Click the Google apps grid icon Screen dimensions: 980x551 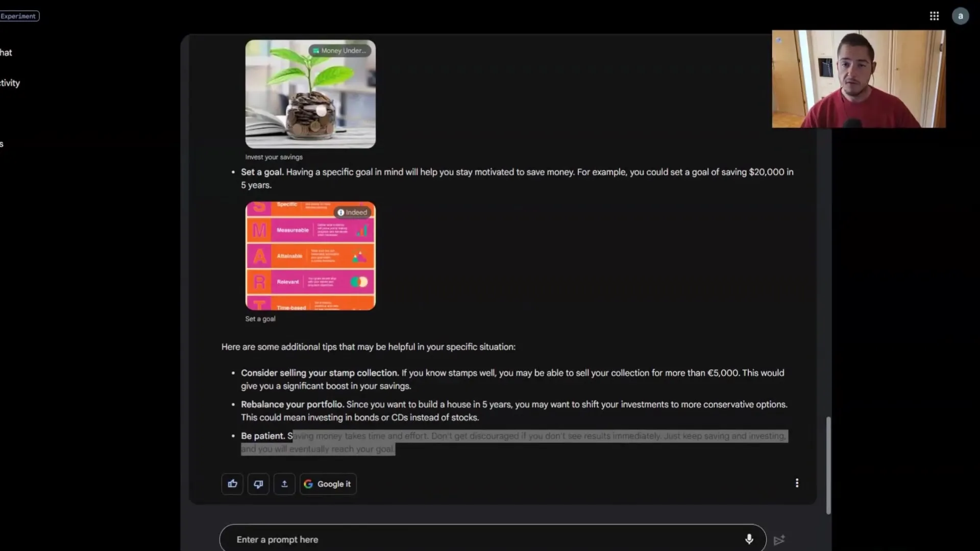pyautogui.click(x=934, y=15)
